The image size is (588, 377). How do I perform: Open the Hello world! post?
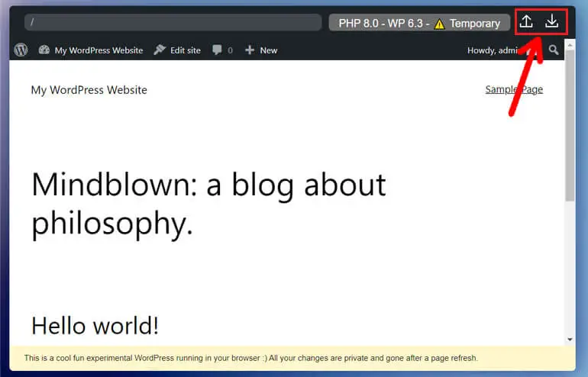click(x=95, y=326)
